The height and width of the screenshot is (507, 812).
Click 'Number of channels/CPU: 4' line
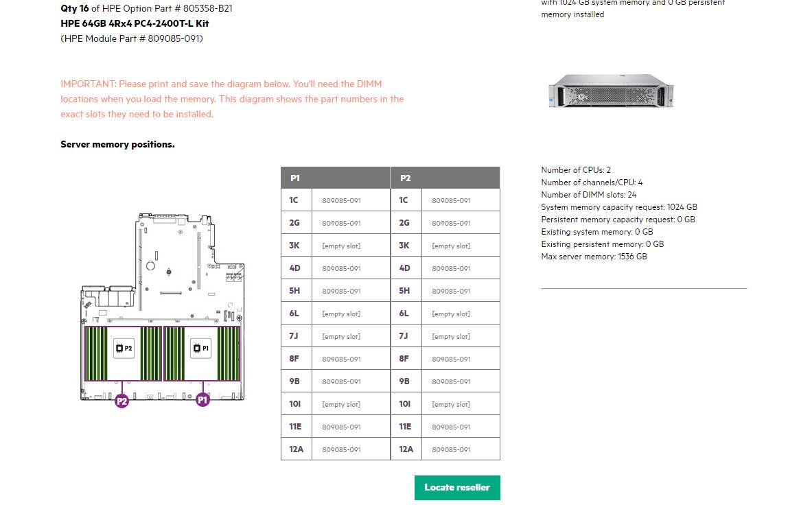click(x=592, y=182)
